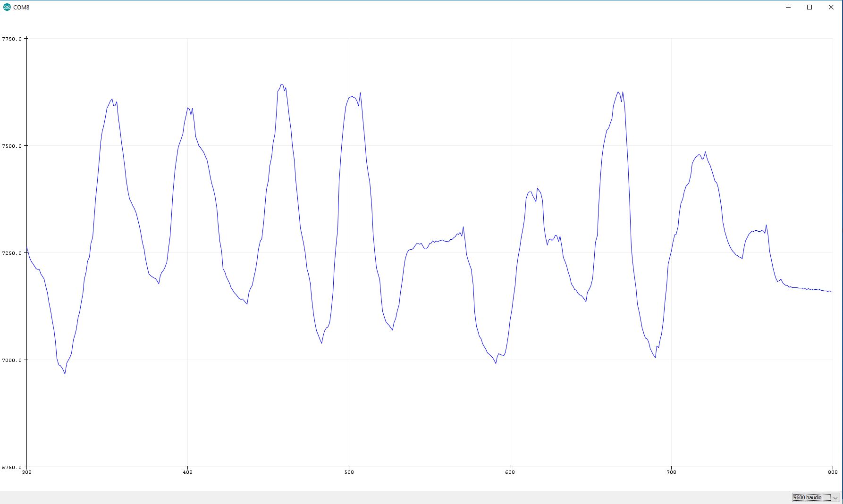Click the 7750.0 y-axis label
Image resolution: width=843 pixels, height=504 pixels.
(12, 39)
